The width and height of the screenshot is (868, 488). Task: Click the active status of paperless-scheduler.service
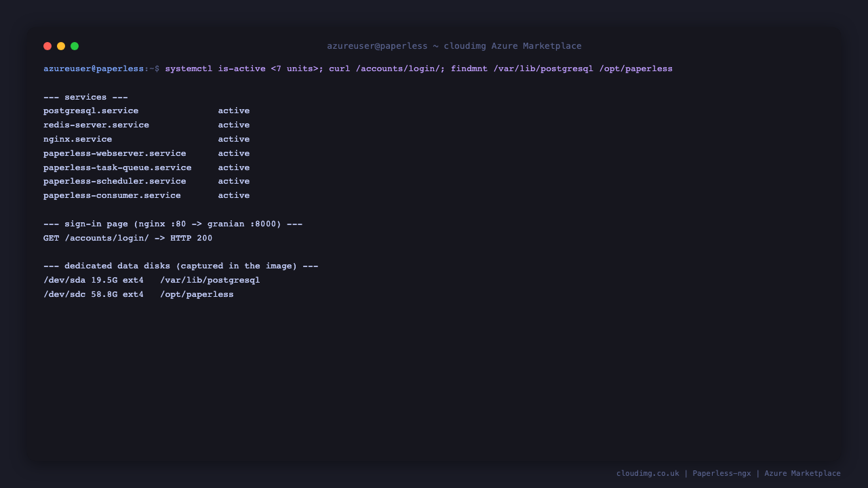234,181
